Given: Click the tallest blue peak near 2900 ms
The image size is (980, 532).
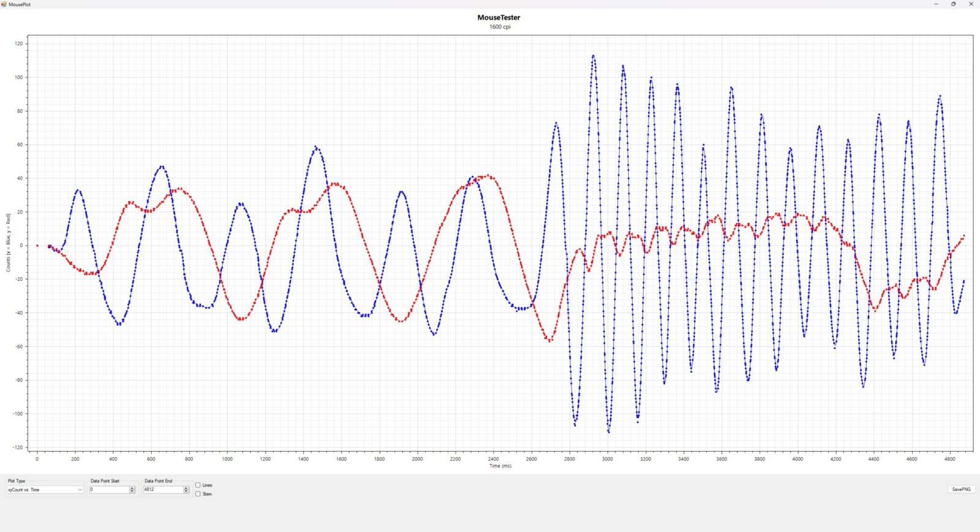Looking at the screenshot, I should click(x=593, y=56).
